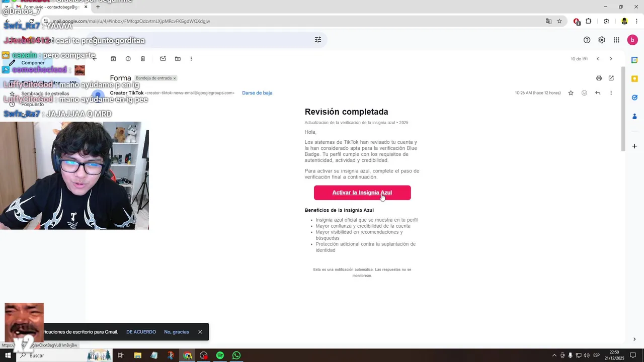Show hidden system tray icons
Viewport: 644px width, 362px height.
554,355
